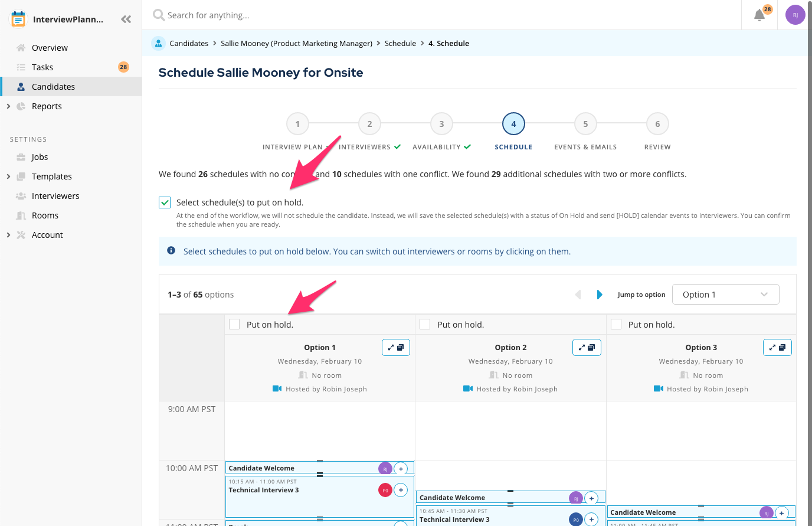This screenshot has height=526, width=812.
Task: Click the search magnifier icon
Action: tap(158, 15)
